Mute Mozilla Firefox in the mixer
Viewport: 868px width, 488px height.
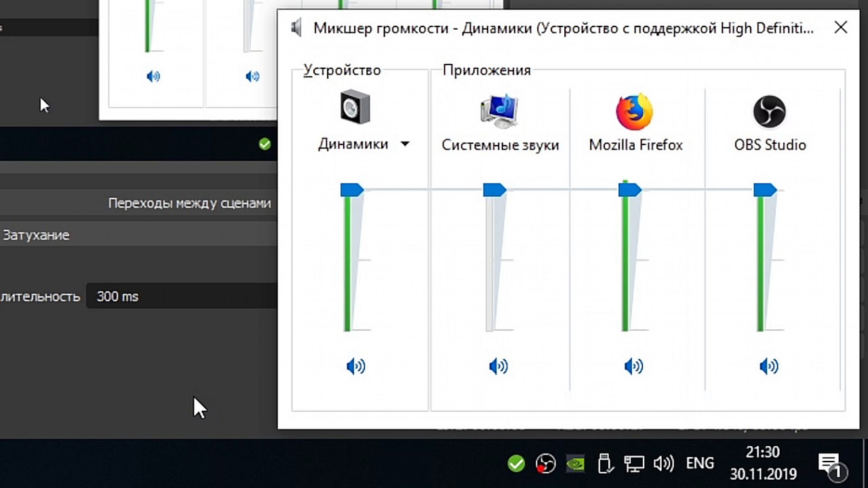coord(633,367)
